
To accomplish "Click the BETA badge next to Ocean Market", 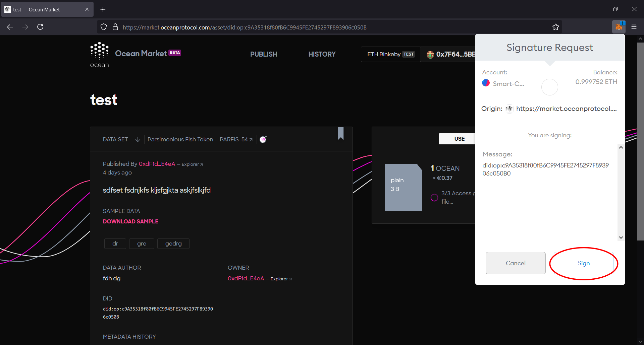I will pyautogui.click(x=174, y=53).
